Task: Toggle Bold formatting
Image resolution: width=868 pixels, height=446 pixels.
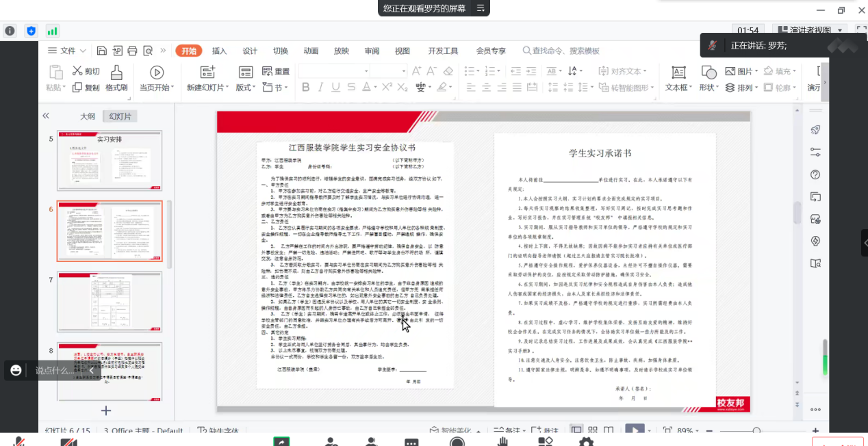Action: 305,88
